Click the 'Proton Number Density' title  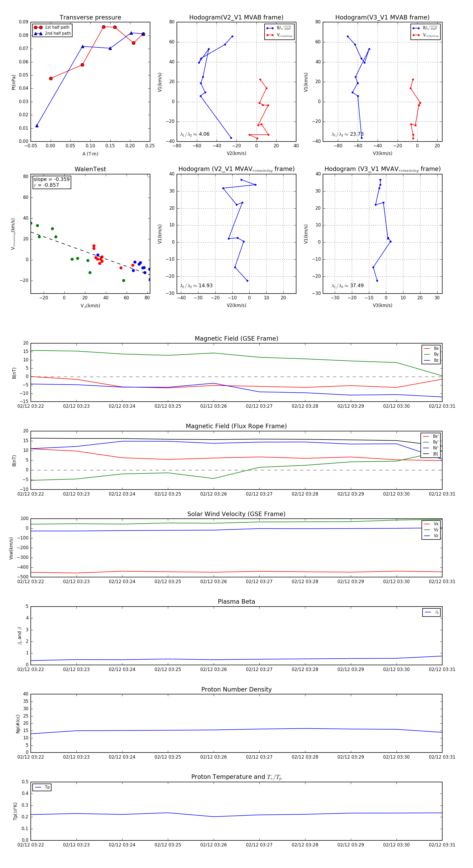point(236,689)
